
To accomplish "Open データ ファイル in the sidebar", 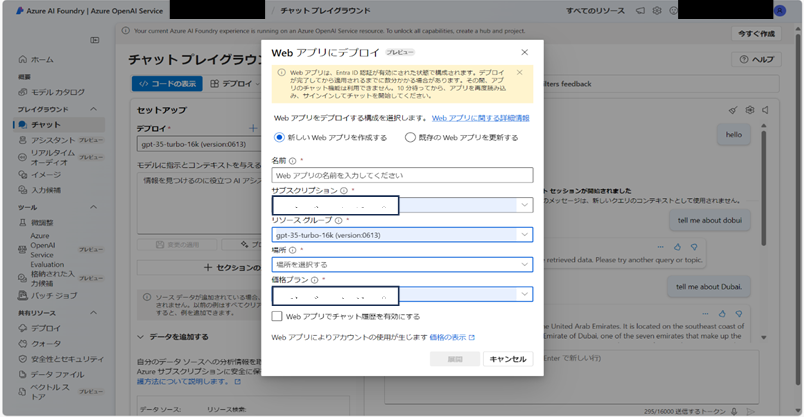I will point(51,374).
